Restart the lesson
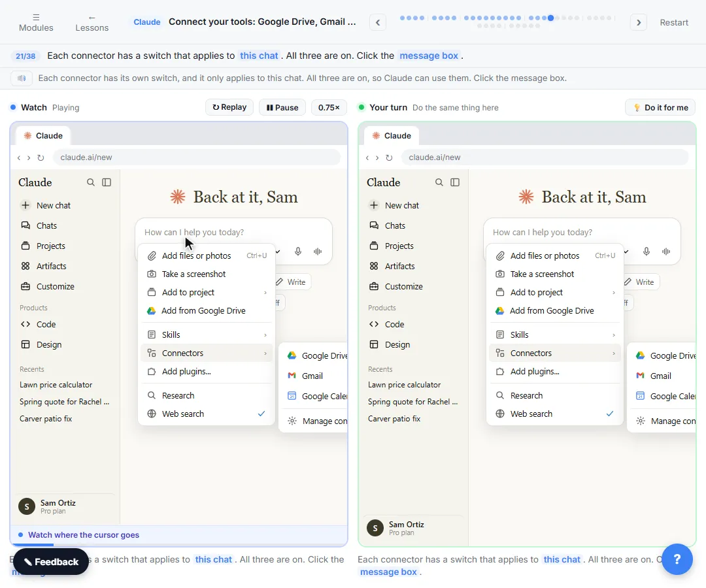This screenshot has width=706, height=588. coord(673,22)
